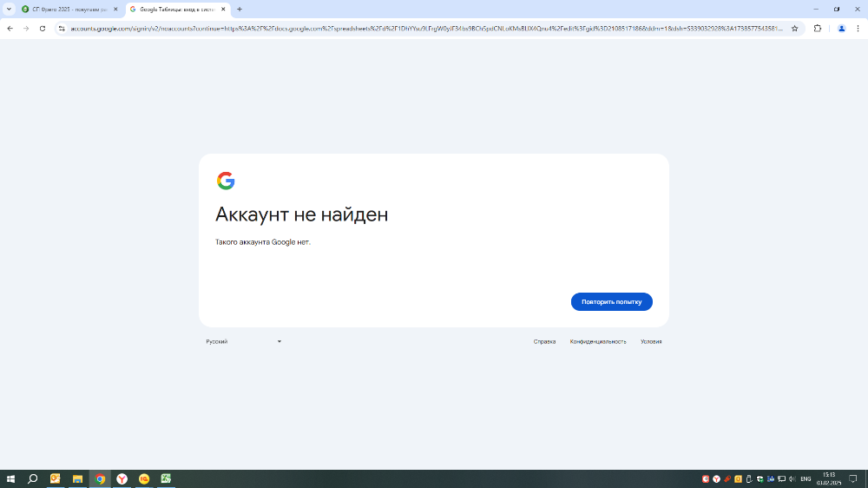Open a new browser tab
The height and width of the screenshot is (488, 868).
click(240, 10)
